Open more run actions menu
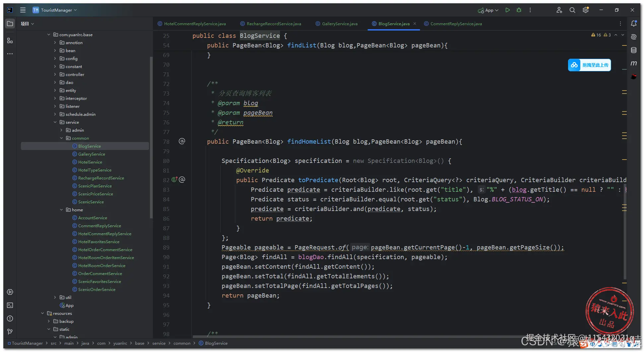Viewport: 644px width, 352px height. point(530,10)
